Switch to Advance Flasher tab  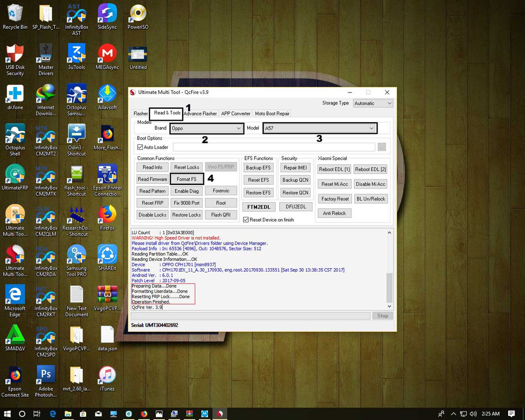click(200, 113)
